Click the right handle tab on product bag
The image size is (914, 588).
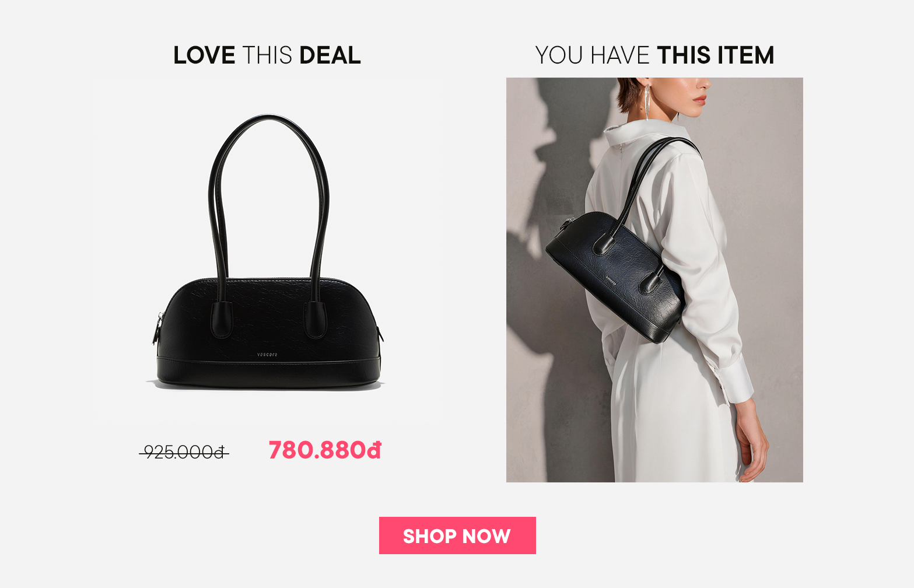point(315,320)
